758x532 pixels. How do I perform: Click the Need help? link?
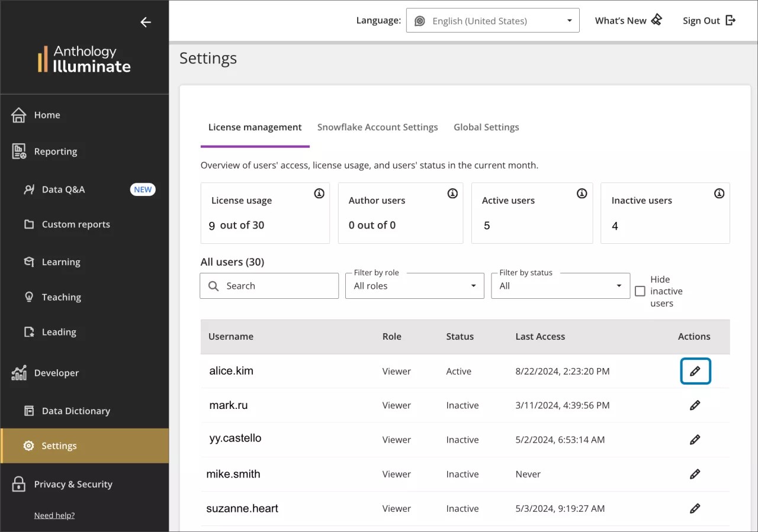[54, 515]
